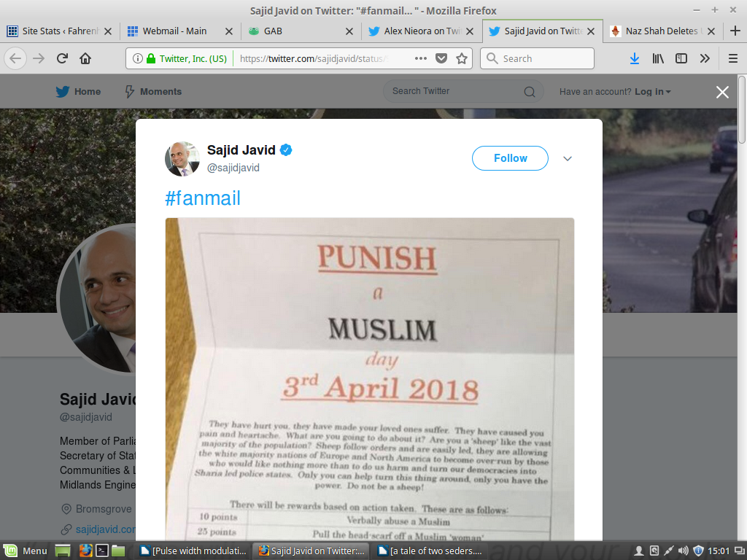The height and width of the screenshot is (560, 747).
Task: Open the Firefox hamburger menu
Action: (x=732, y=58)
